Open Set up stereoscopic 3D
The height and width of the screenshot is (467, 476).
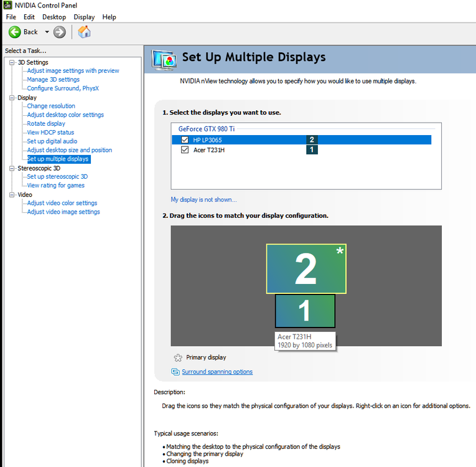[x=57, y=177]
